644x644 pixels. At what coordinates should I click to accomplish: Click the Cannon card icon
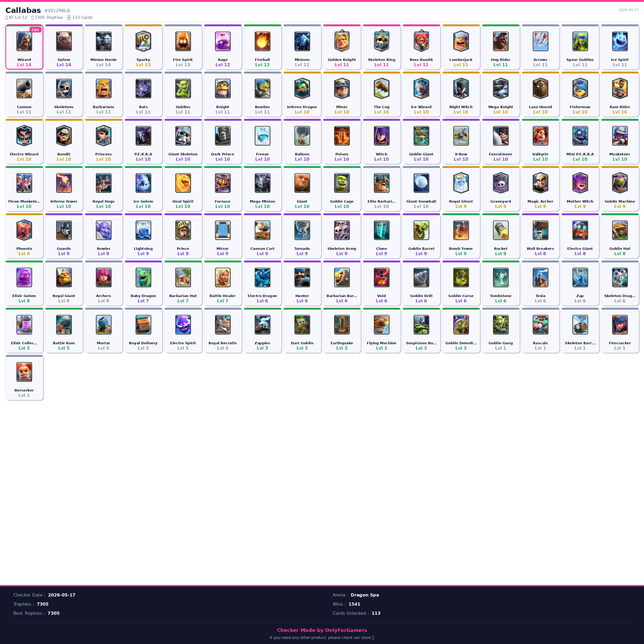(24, 89)
